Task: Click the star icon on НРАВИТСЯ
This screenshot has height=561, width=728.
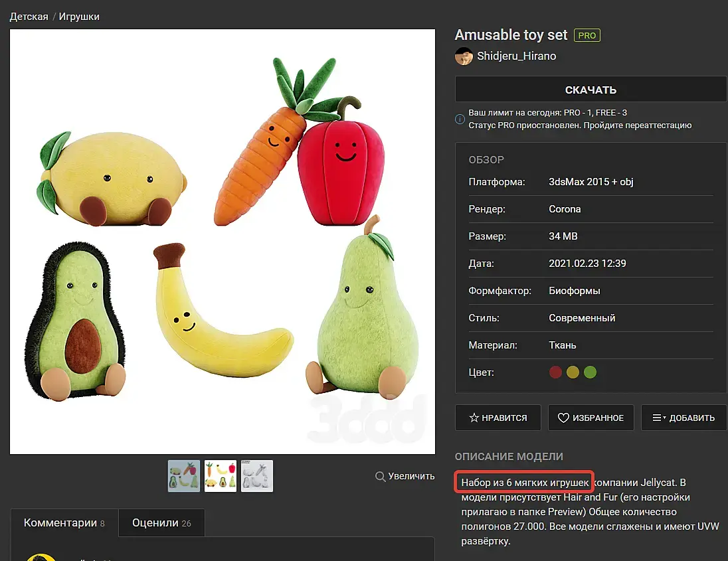Action: coord(474,418)
